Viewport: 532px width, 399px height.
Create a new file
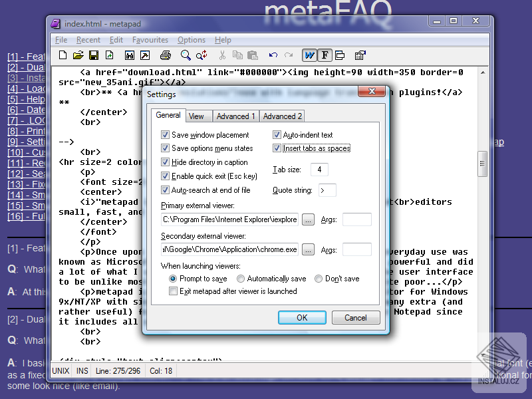(x=63, y=55)
